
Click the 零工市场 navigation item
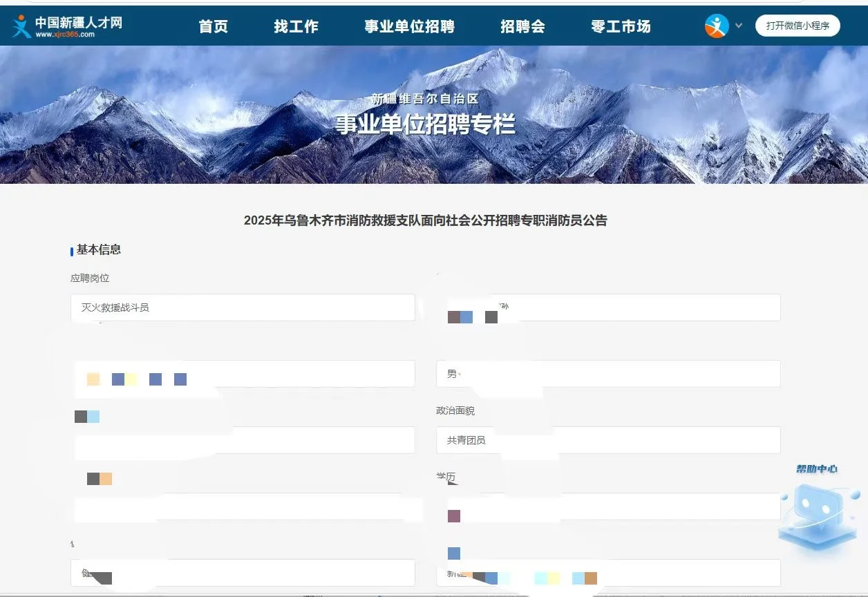[x=621, y=26]
